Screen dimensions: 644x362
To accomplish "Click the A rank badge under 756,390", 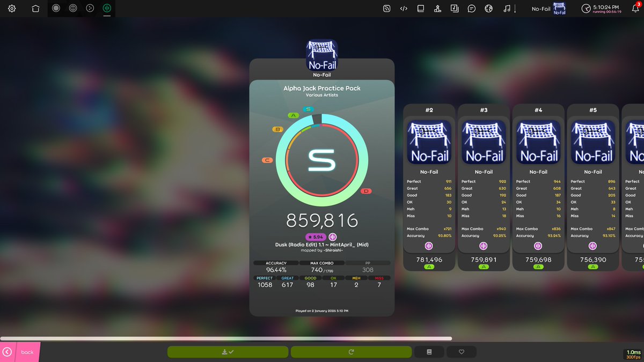I will pos(593,267).
